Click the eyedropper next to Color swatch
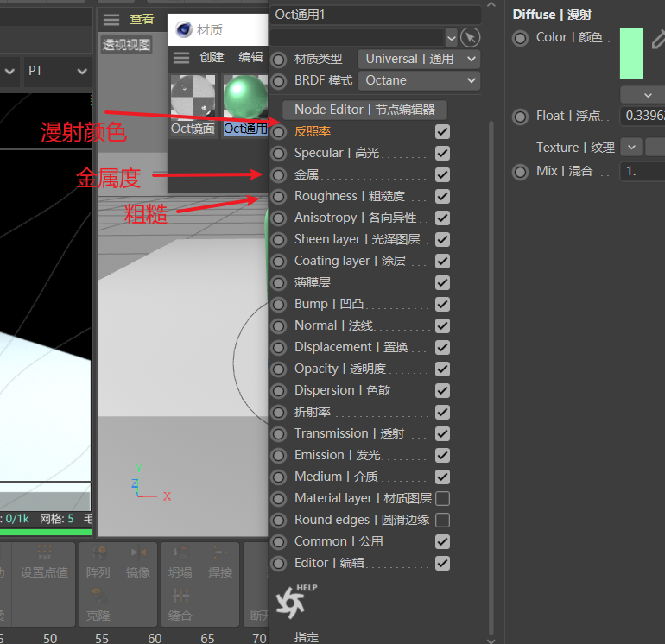665x644 pixels. (x=659, y=39)
